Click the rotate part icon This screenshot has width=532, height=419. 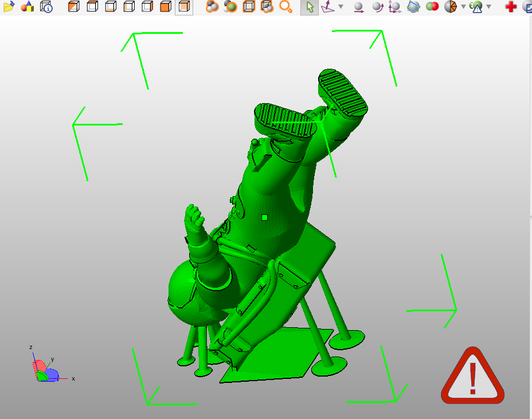377,7
